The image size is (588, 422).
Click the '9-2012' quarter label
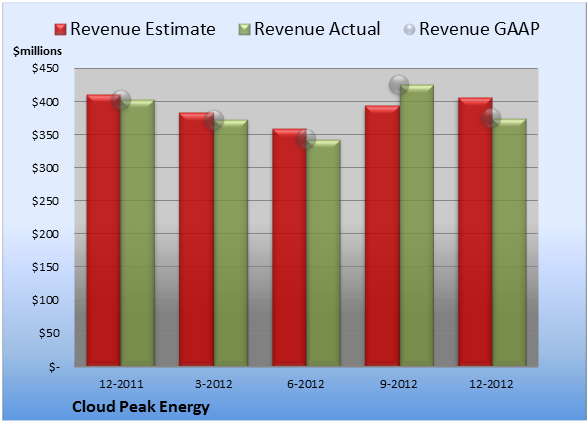pyautogui.click(x=398, y=384)
